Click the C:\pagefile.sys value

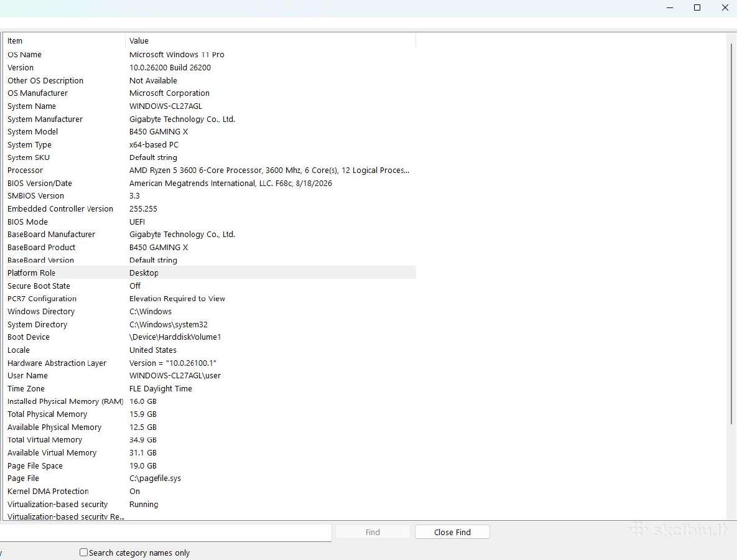point(155,478)
